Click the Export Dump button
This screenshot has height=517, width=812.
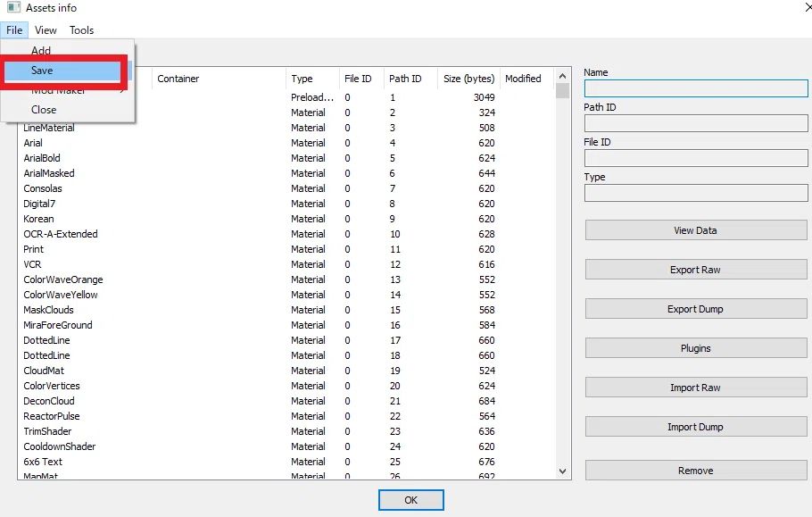coord(695,309)
